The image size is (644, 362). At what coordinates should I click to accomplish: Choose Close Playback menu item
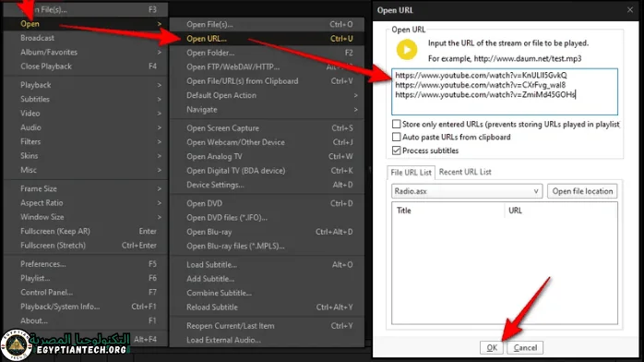[86, 66]
